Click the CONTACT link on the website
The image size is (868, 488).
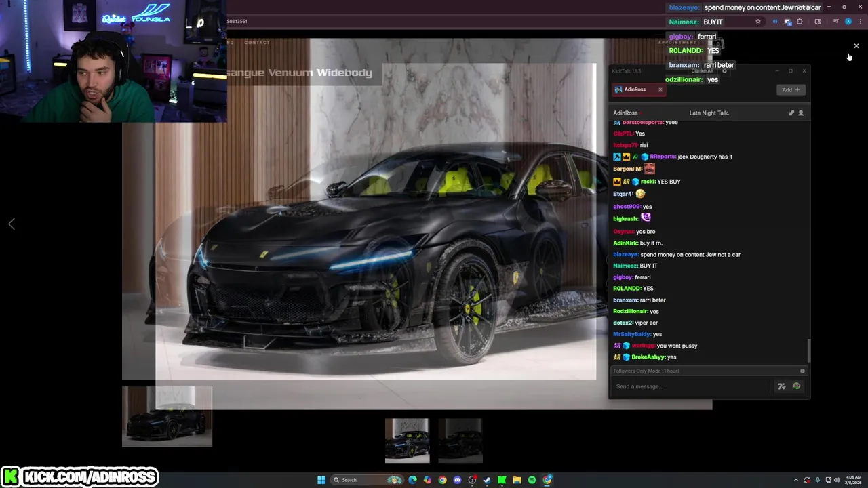[257, 43]
